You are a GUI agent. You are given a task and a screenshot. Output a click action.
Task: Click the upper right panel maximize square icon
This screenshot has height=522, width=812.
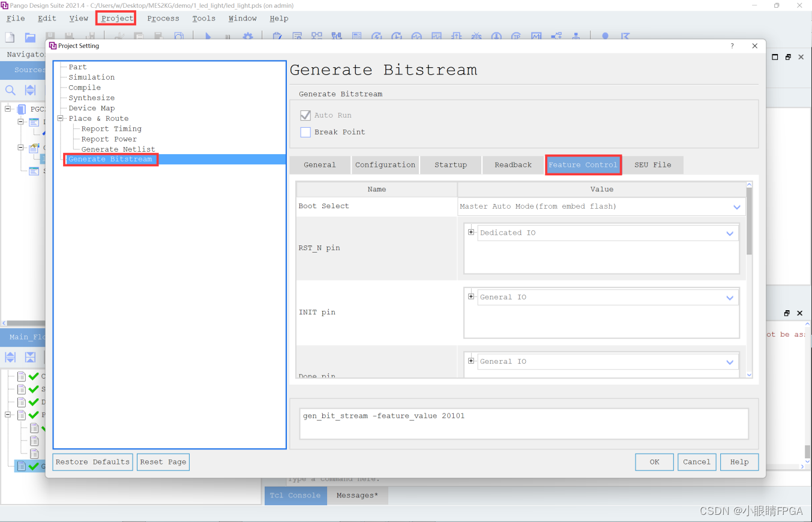click(775, 57)
